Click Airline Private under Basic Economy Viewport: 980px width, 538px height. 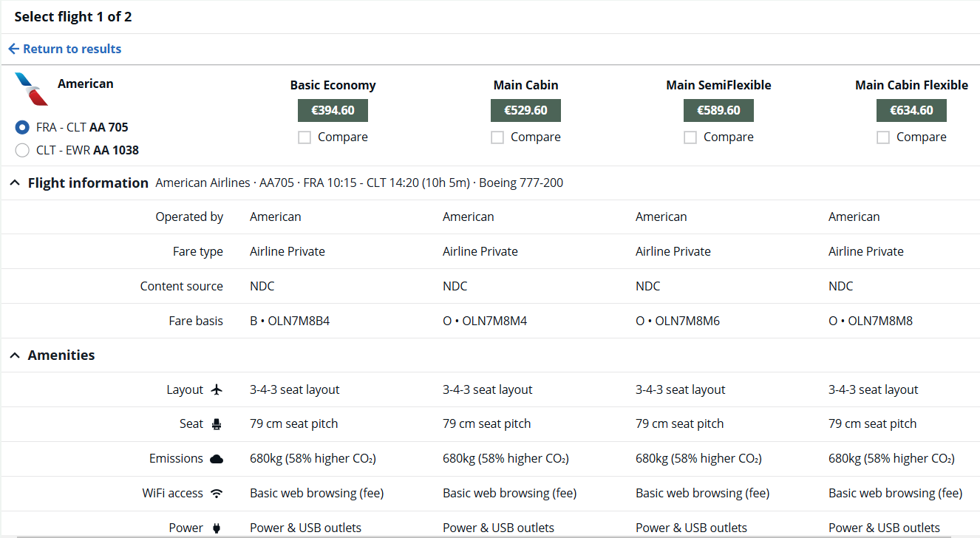coord(287,251)
